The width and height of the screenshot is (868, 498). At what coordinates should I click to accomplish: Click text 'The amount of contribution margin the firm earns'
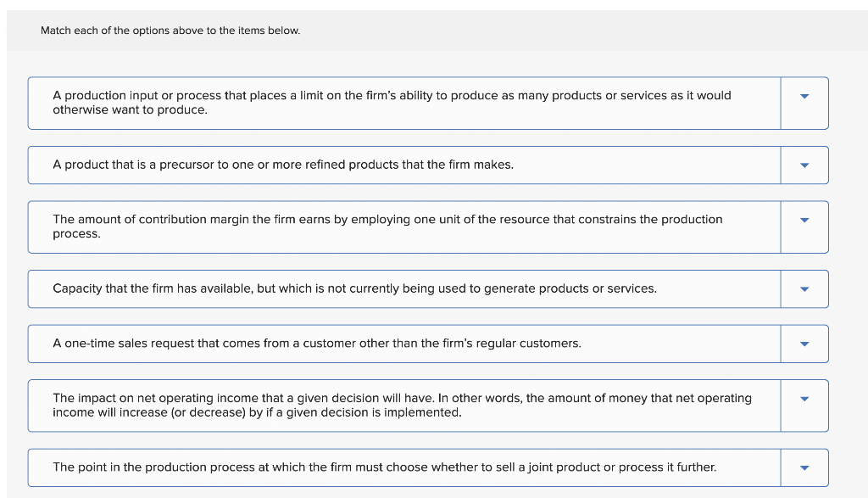[192, 220]
